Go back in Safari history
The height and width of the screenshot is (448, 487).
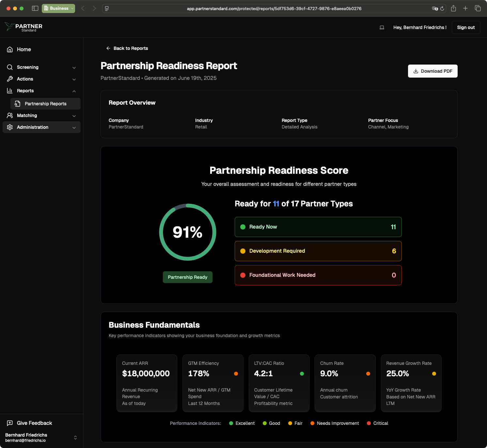[x=83, y=8]
